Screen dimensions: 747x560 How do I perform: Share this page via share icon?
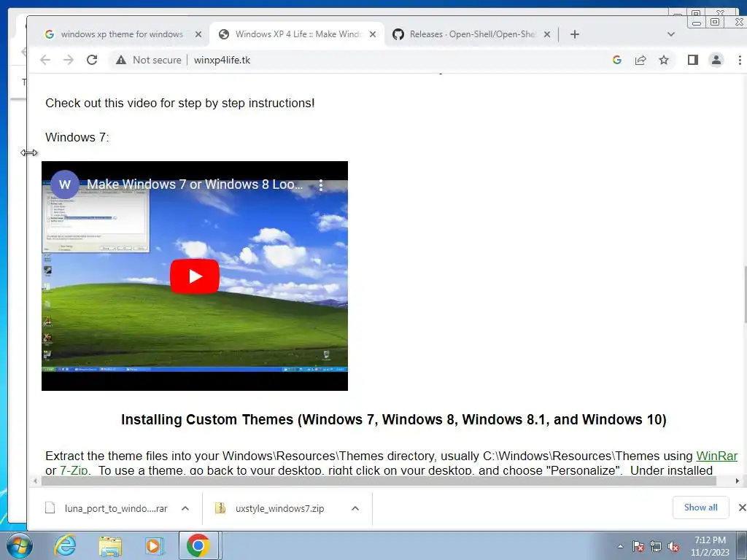tap(640, 60)
